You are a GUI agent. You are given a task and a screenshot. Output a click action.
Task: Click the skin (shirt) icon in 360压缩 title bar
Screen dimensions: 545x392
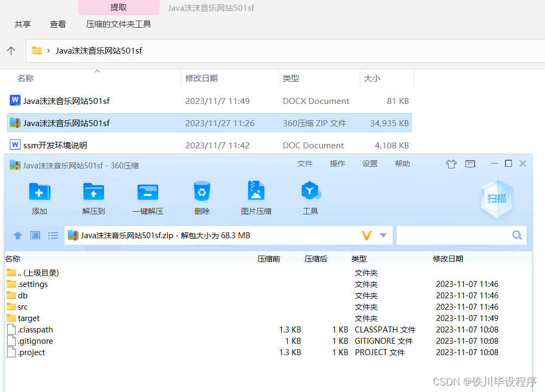[451, 164]
